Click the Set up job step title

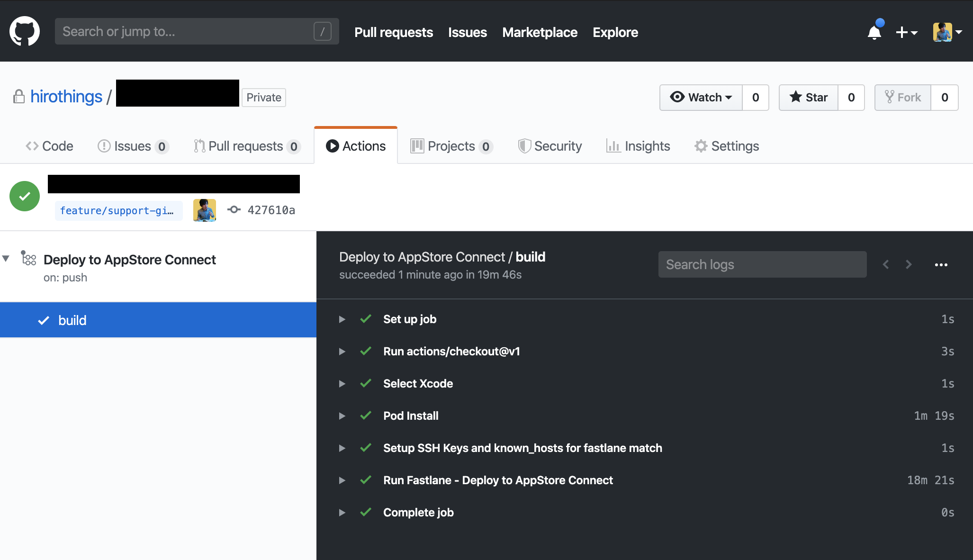(410, 319)
